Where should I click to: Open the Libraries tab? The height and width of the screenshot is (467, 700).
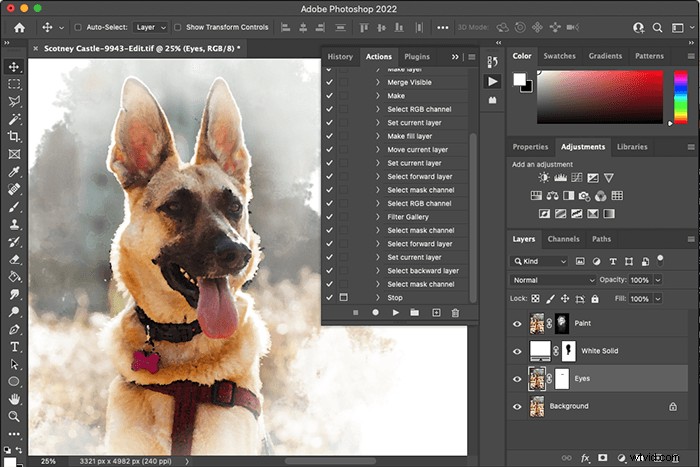632,147
